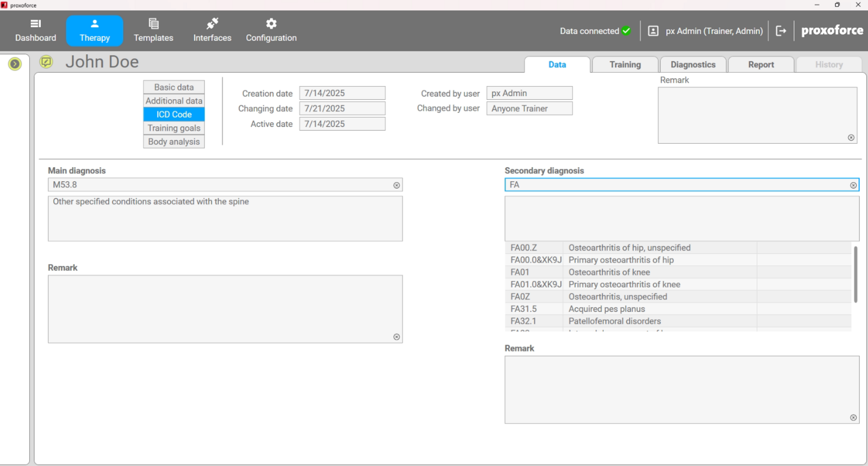Open the Training goals section

click(x=174, y=128)
